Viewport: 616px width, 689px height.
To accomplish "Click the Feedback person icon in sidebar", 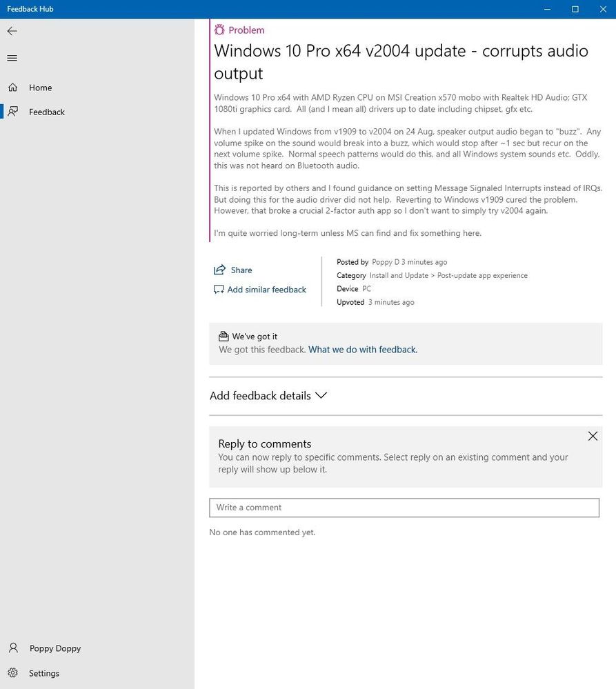I will coord(12,112).
